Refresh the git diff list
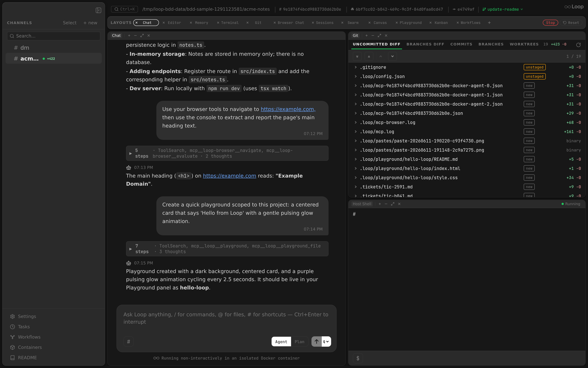This screenshot has width=588, height=368. [578, 45]
